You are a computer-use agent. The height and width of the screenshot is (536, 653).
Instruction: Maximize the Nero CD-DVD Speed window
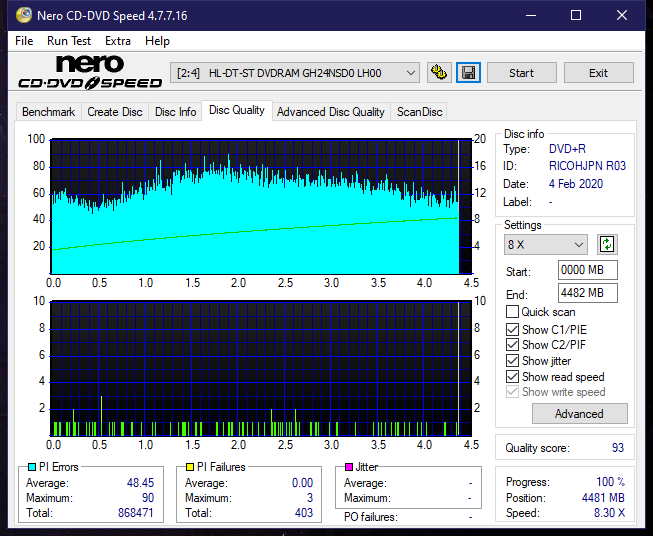[x=576, y=15]
